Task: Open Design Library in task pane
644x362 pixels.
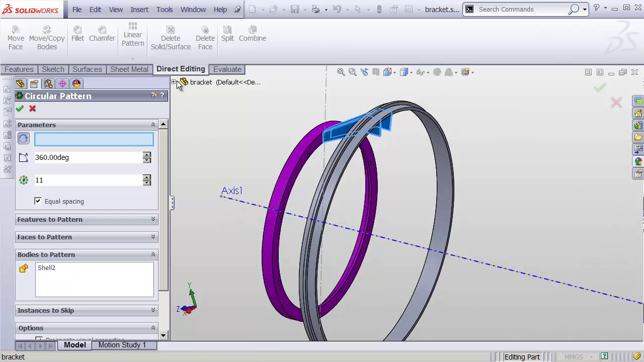Action: [638, 126]
